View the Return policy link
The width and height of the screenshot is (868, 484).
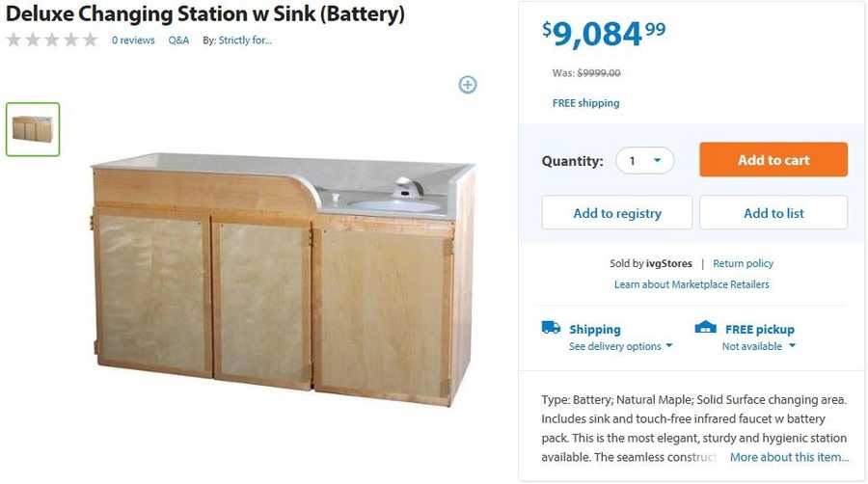coord(743,263)
